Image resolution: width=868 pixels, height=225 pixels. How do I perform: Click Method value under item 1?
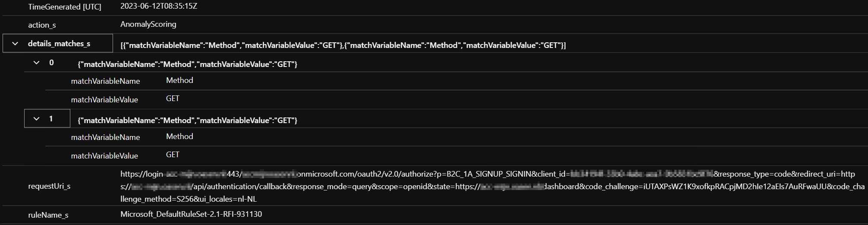coord(179,136)
